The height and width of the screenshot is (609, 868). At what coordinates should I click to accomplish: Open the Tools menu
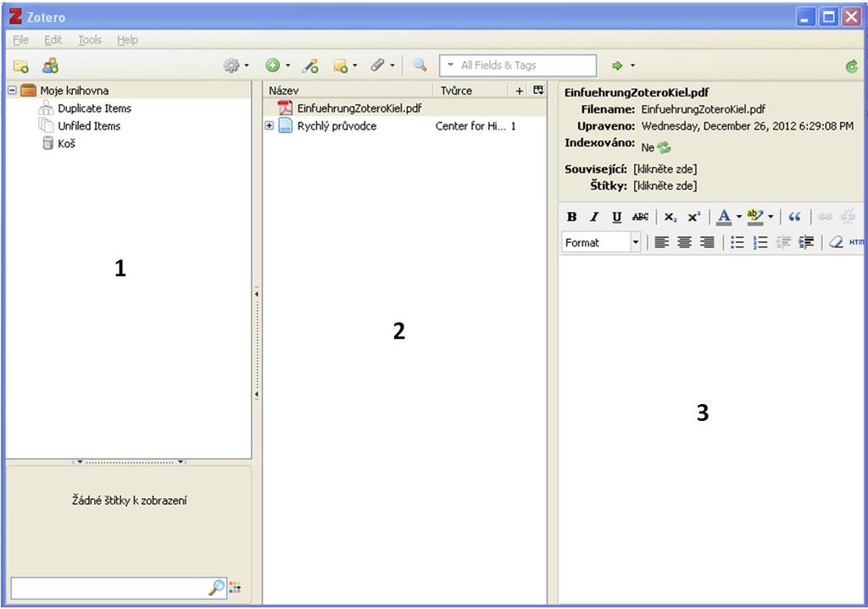click(x=90, y=40)
